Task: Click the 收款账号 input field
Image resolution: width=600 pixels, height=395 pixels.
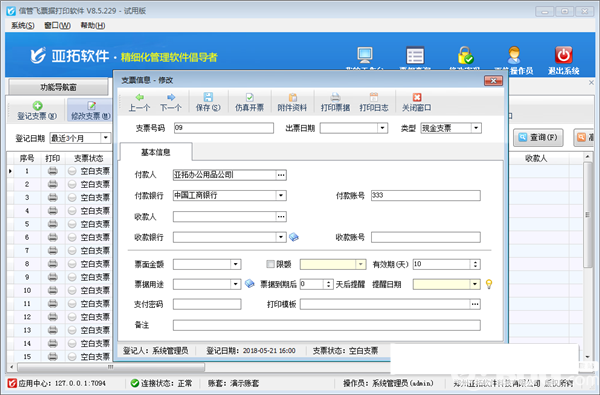Action: click(426, 237)
